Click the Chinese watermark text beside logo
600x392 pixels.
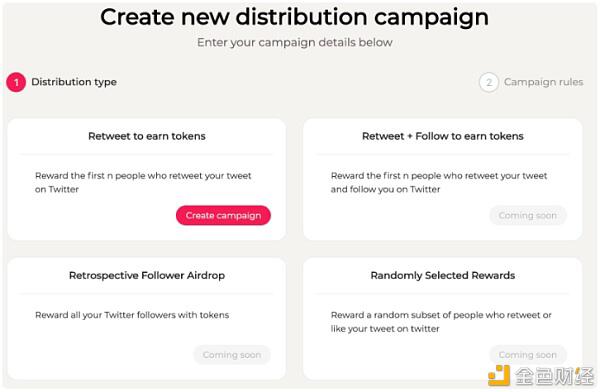554,376
